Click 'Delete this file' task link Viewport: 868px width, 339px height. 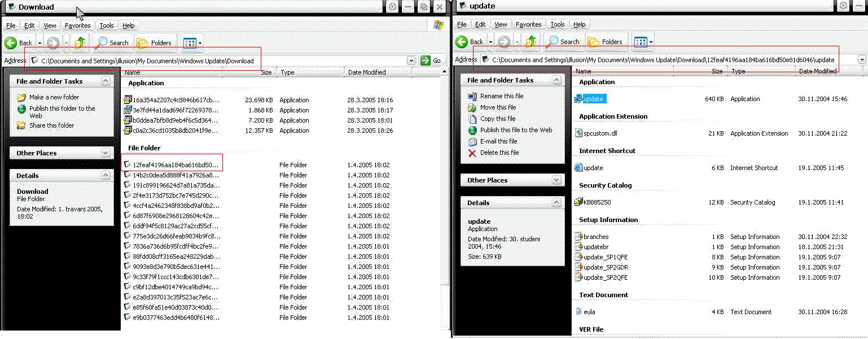[x=499, y=153]
